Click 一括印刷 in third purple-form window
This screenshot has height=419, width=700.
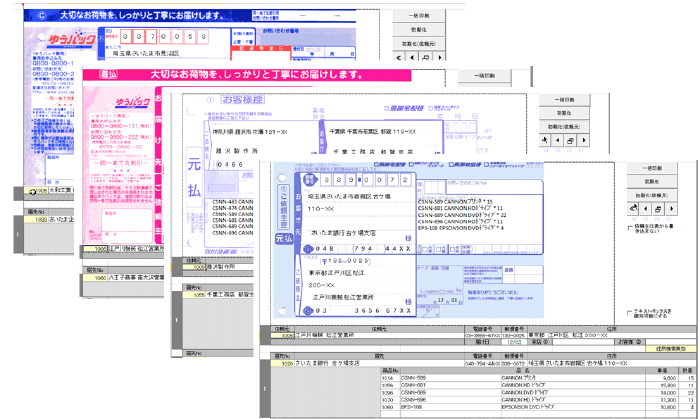pos(564,100)
